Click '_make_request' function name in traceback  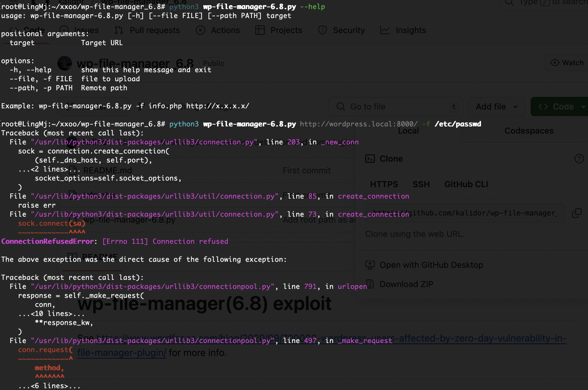tap(365, 341)
